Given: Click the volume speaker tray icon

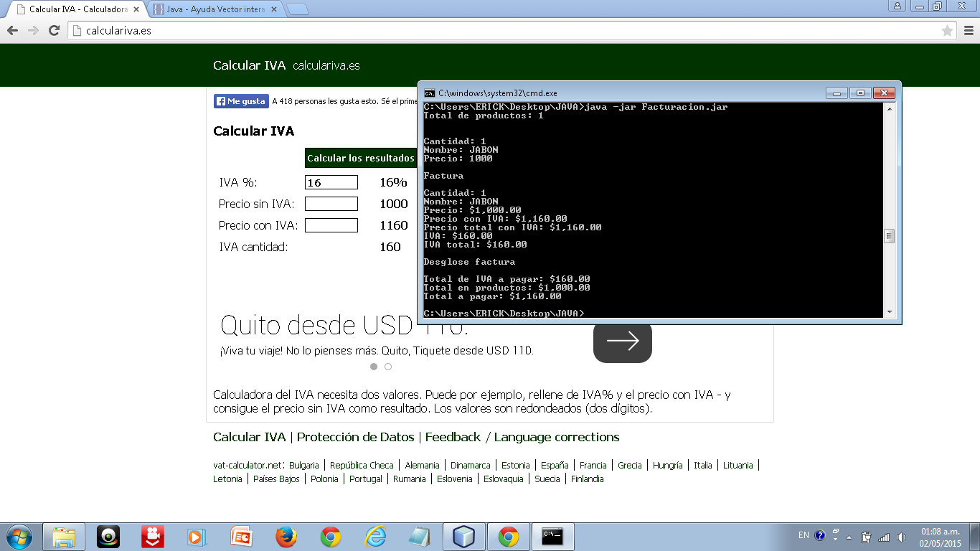Looking at the screenshot, I should tap(902, 537).
